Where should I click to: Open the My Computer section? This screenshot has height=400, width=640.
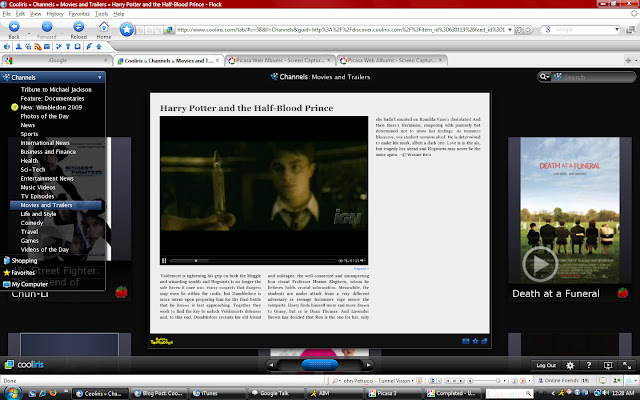(x=29, y=284)
